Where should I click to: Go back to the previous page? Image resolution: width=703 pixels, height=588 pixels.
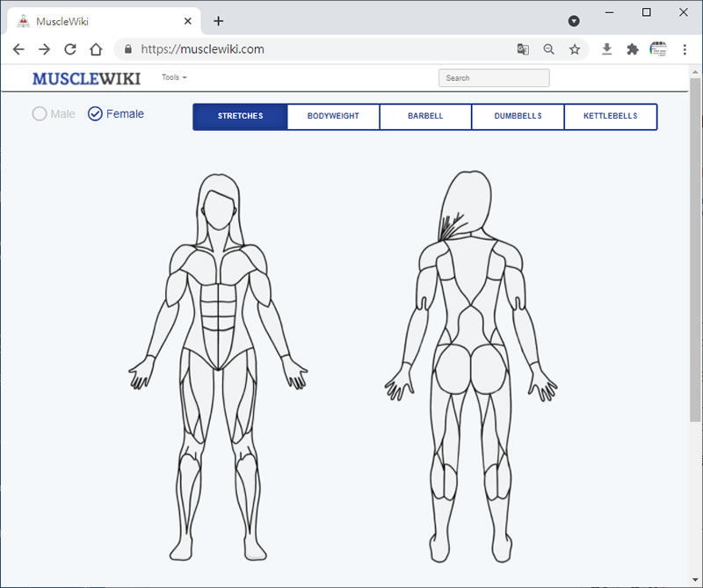[18, 49]
